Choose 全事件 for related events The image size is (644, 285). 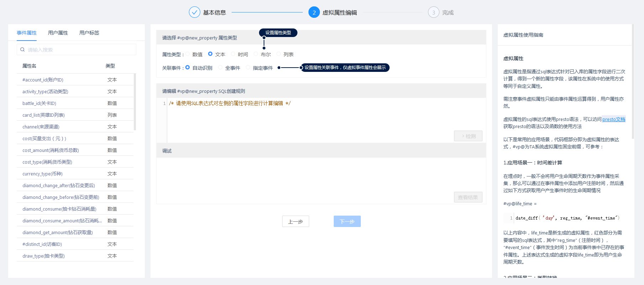click(221, 68)
